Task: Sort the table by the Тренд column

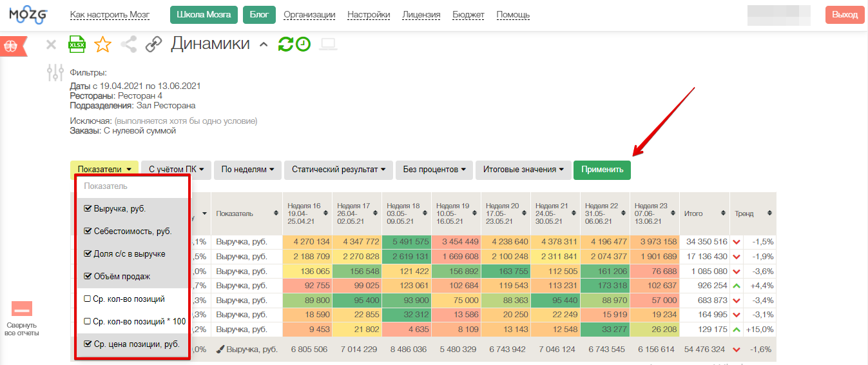Action: pos(750,213)
